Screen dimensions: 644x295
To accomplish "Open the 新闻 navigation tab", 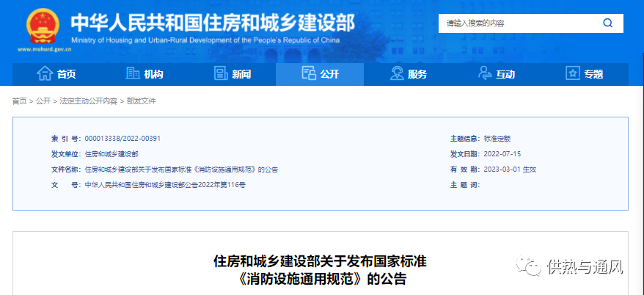I will point(232,74).
